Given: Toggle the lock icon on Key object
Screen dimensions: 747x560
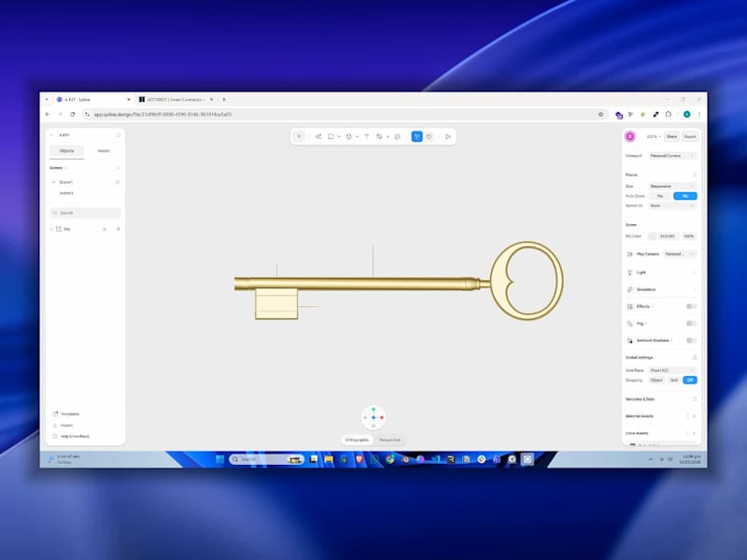Looking at the screenshot, I should 105,229.
